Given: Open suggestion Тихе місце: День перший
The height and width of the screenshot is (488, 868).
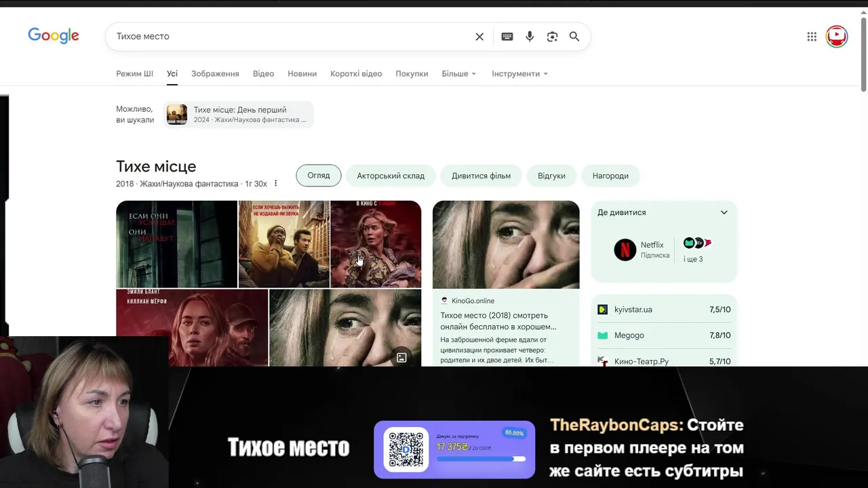Looking at the screenshot, I should 239,115.
